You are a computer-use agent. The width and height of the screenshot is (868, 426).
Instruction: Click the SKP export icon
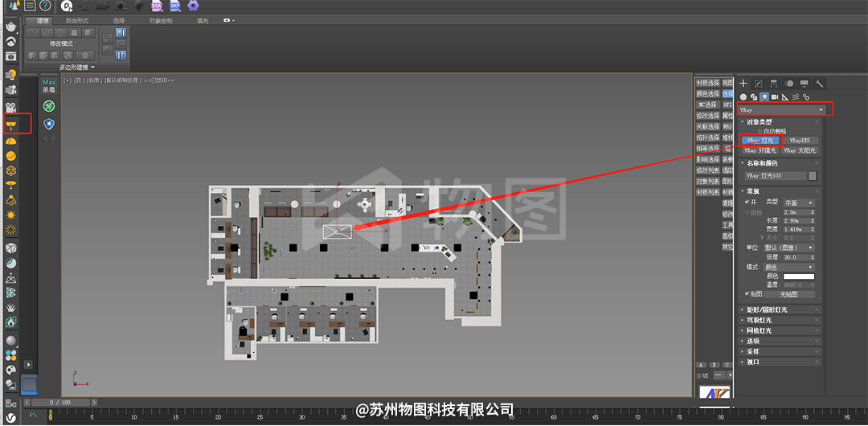174,6
